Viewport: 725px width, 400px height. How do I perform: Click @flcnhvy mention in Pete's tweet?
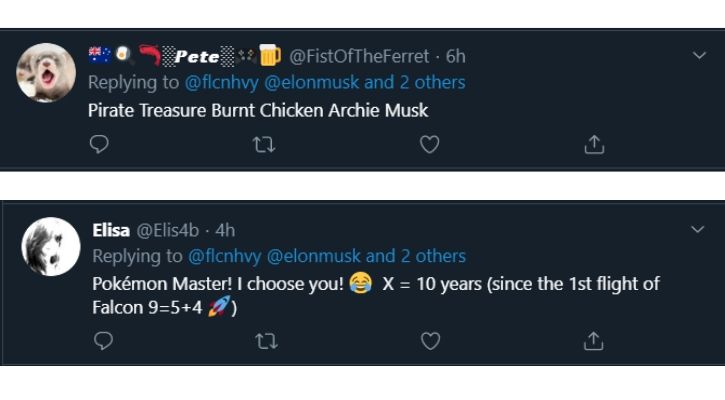[222, 82]
